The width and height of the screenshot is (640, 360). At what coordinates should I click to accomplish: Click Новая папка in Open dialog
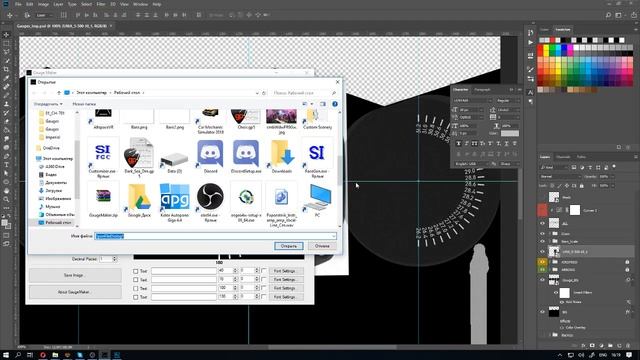click(84, 104)
